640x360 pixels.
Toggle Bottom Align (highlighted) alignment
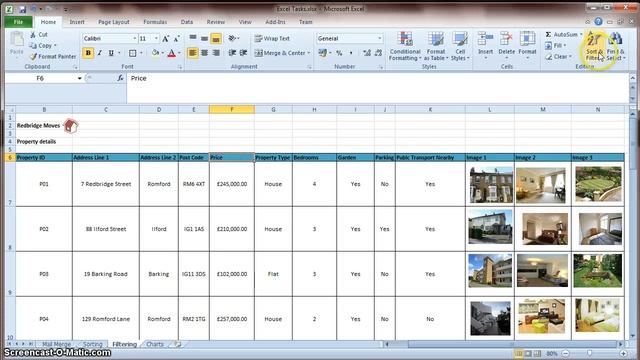(x=216, y=38)
